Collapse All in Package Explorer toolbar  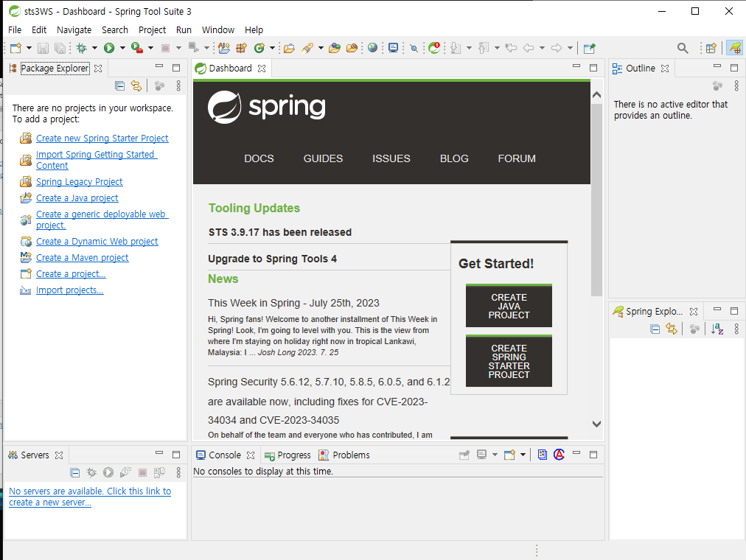120,85
